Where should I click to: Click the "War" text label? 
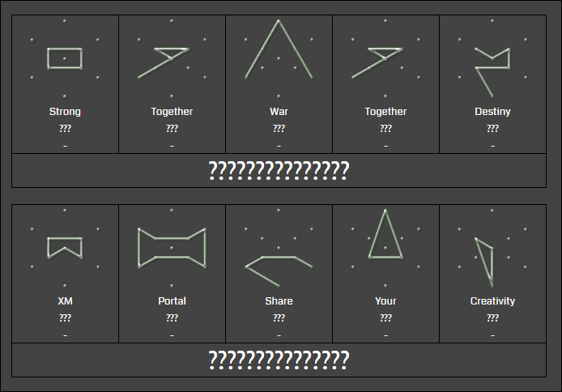[x=279, y=112]
